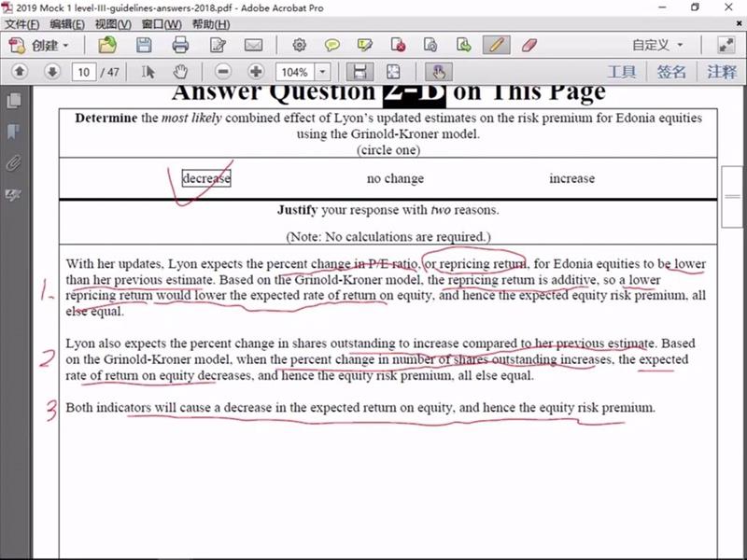
Task: Click the 'increase' answer option
Action: coord(571,178)
